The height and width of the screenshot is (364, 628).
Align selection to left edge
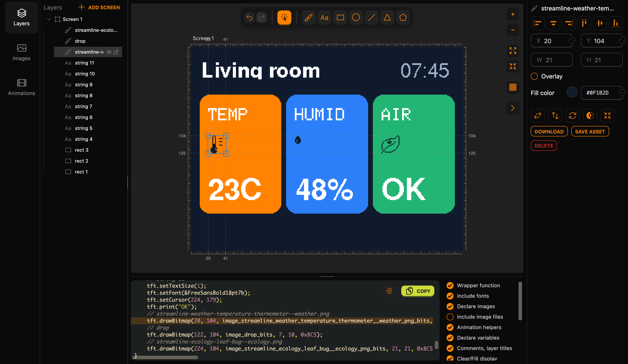[x=538, y=23]
